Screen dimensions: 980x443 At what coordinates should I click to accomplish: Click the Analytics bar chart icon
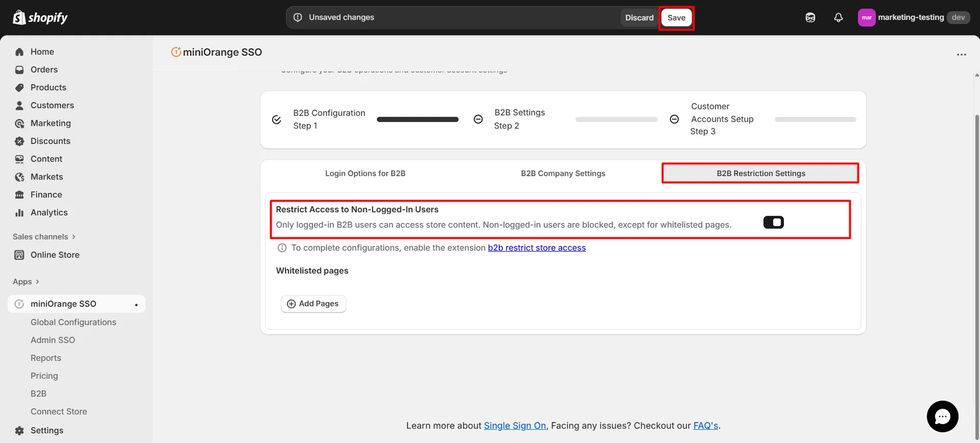pos(19,213)
